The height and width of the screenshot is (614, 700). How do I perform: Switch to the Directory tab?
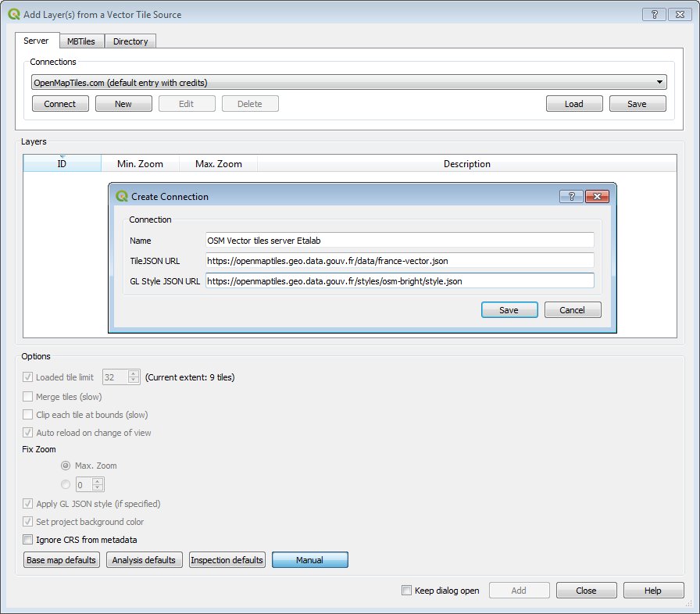tap(130, 41)
